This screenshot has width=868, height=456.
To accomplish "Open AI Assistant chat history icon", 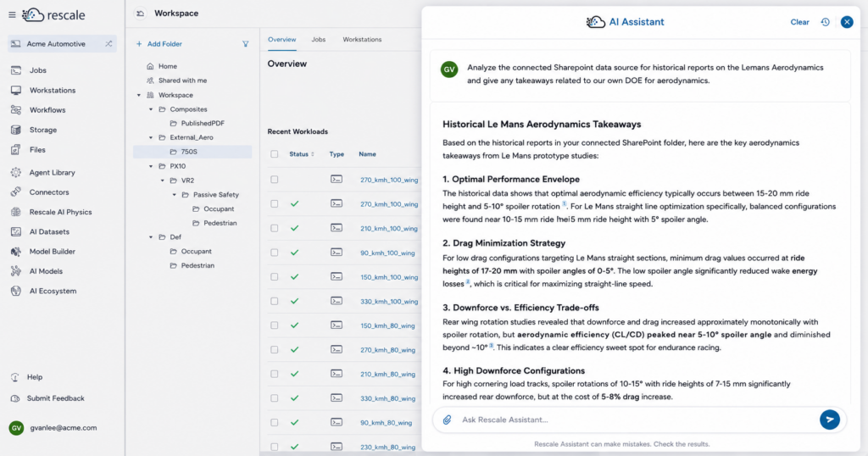I will click(825, 22).
